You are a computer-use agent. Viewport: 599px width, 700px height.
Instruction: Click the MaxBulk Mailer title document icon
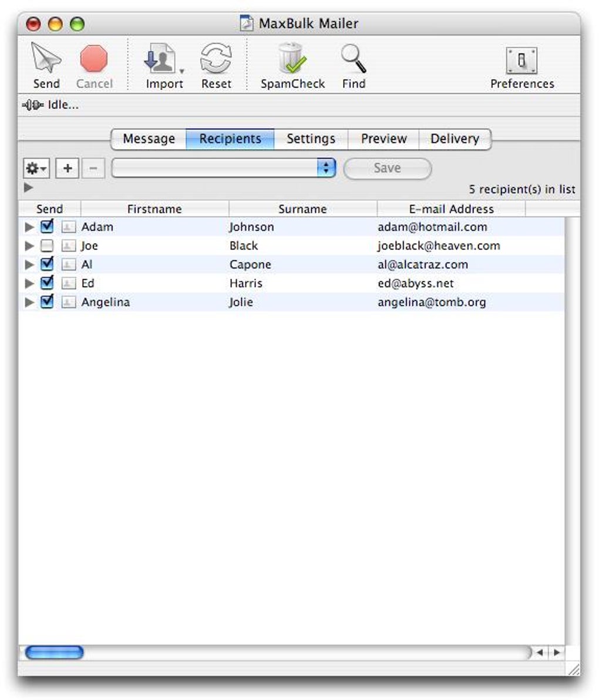(x=247, y=23)
